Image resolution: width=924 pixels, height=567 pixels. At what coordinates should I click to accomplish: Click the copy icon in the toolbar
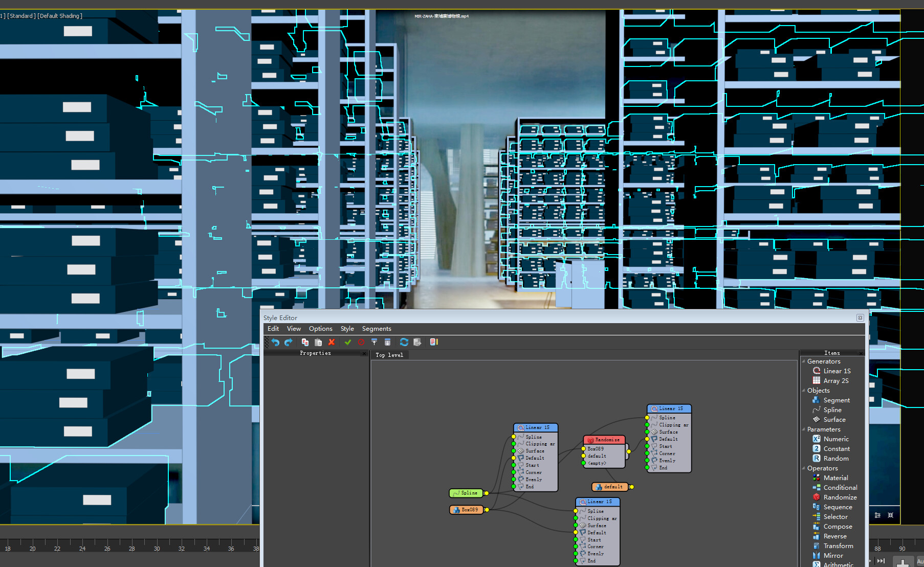pos(305,342)
